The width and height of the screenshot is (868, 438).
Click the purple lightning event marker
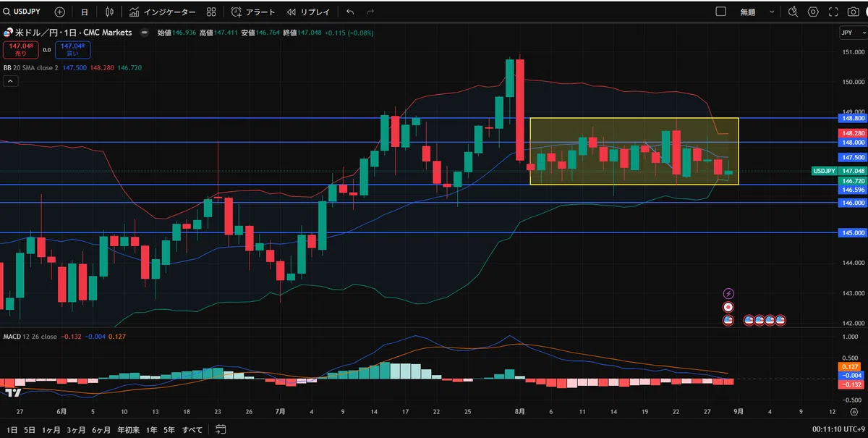point(728,293)
